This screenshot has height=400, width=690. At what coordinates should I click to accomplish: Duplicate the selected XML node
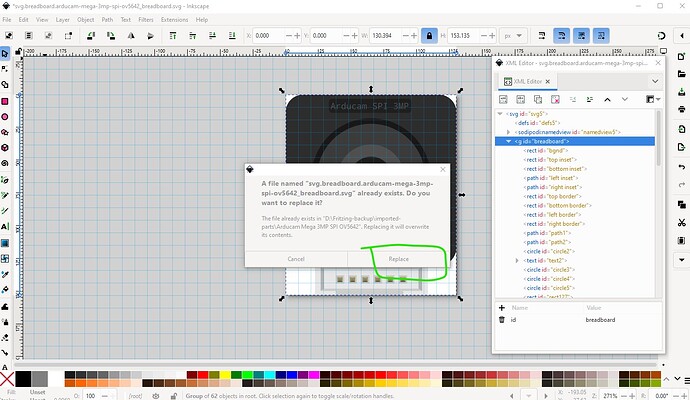pos(538,99)
